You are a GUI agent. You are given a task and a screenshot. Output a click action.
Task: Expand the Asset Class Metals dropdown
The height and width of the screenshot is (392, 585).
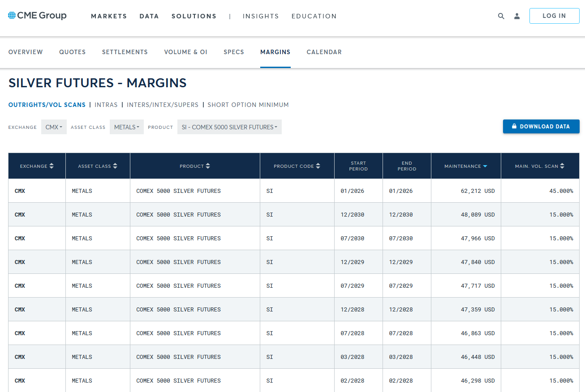click(x=127, y=127)
